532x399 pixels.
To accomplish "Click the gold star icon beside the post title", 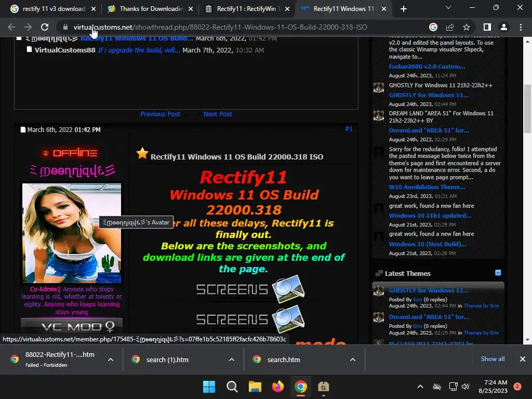I will [x=142, y=153].
